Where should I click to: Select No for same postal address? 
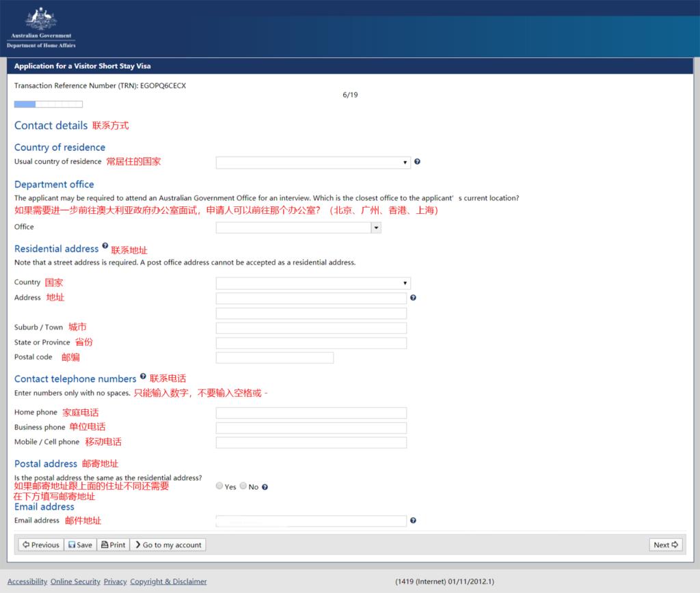[x=243, y=486]
